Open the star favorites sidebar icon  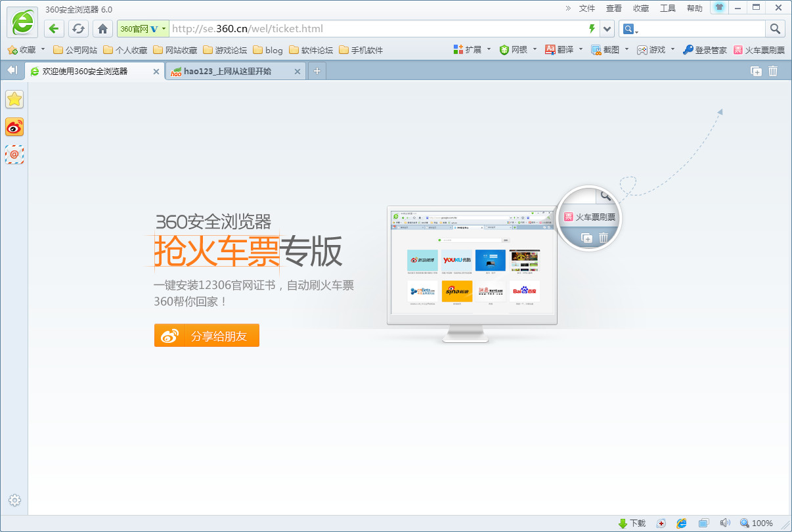click(14, 99)
